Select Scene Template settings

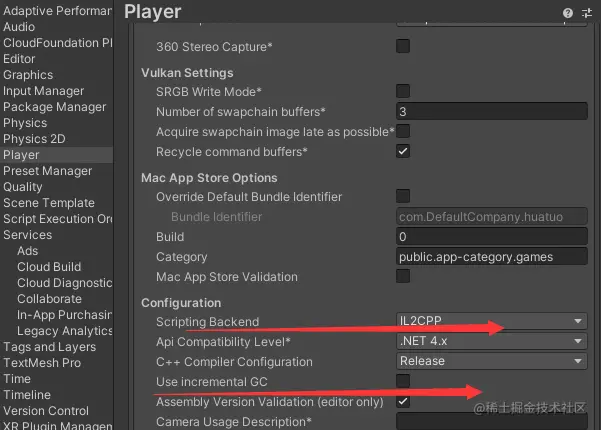pyautogui.click(x=57, y=203)
